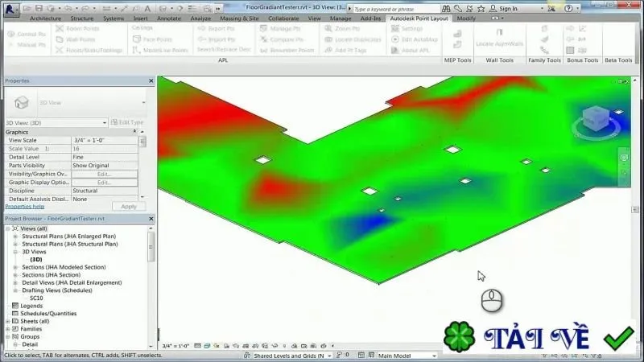Click the ViewCube in the 3D view
This screenshot has width=644, height=362.
click(x=595, y=119)
